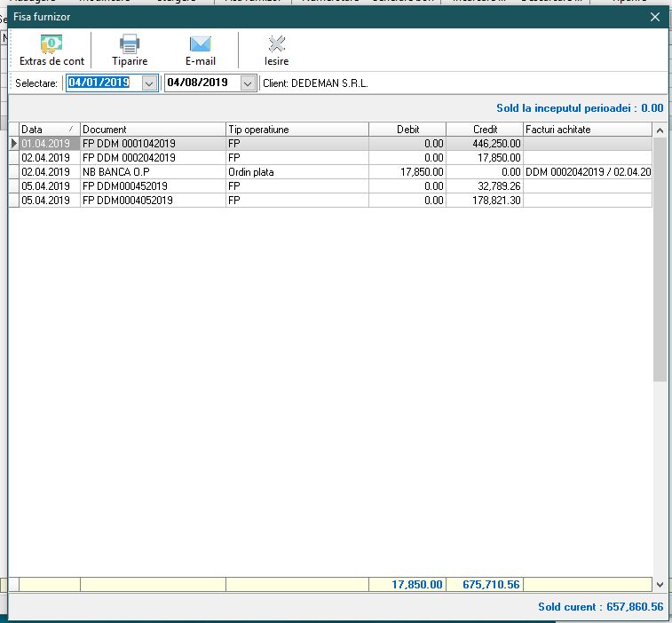Expand the end date 04/08/2019 dropdown
Screen dimensions: 672x623
[x=248, y=83]
